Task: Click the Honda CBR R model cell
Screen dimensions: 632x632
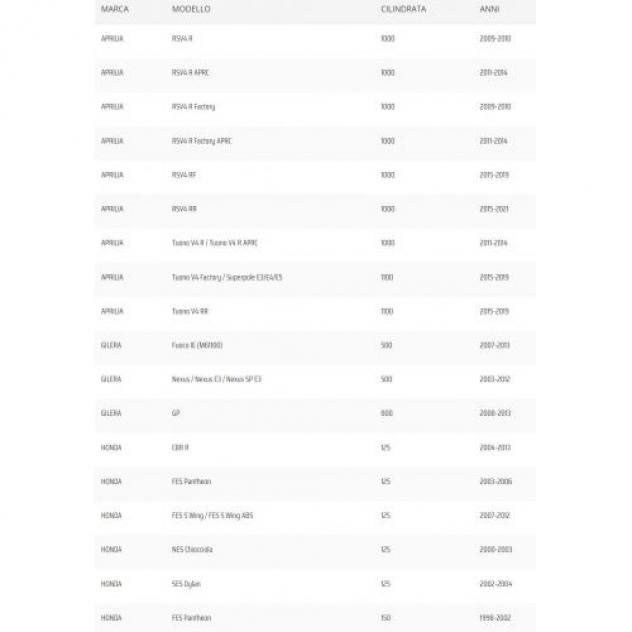Action: (x=180, y=447)
